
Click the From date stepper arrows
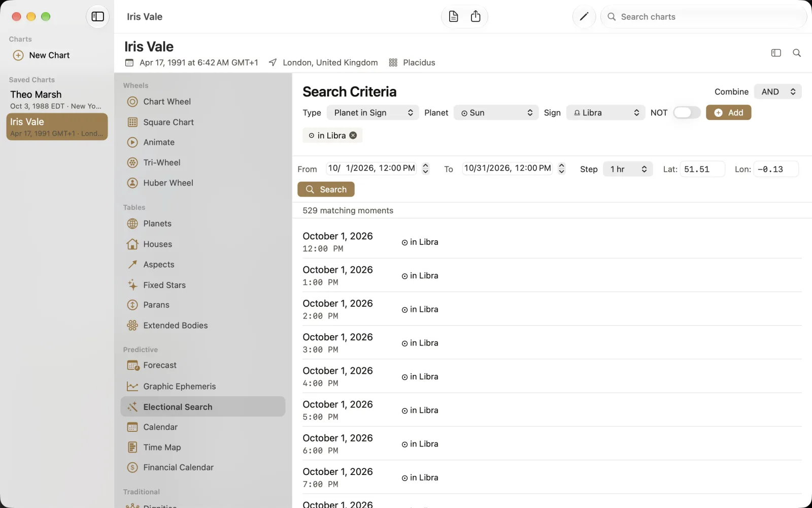(426, 169)
